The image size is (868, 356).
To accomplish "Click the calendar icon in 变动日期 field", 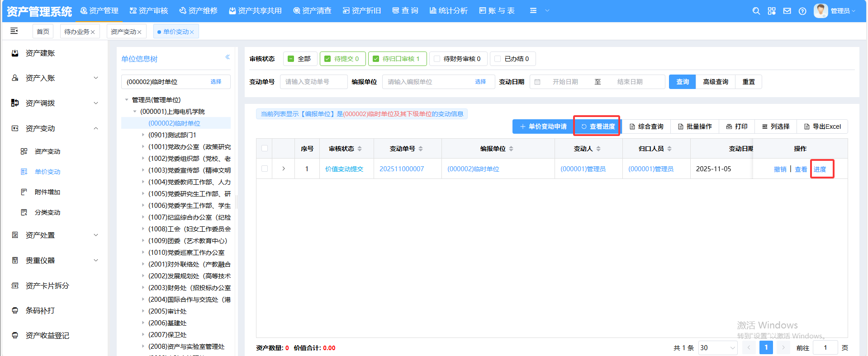I will coord(537,82).
